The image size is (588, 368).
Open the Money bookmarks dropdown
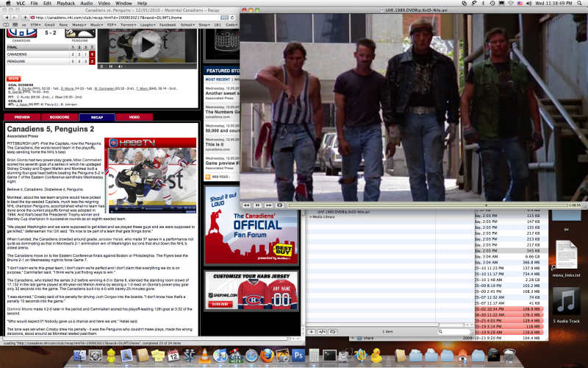(79, 25)
